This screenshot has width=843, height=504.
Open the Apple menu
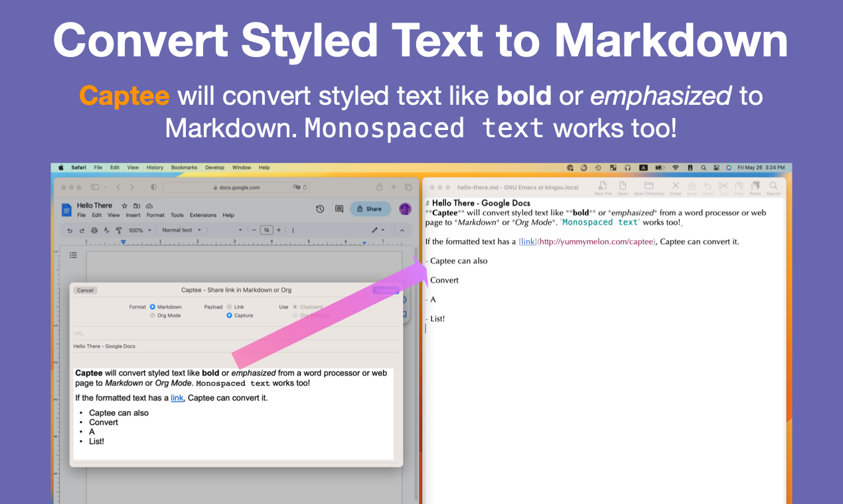pyautogui.click(x=61, y=168)
